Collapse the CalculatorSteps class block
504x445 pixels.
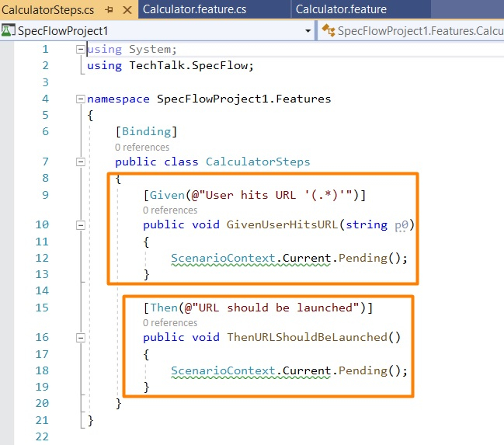tap(80, 162)
